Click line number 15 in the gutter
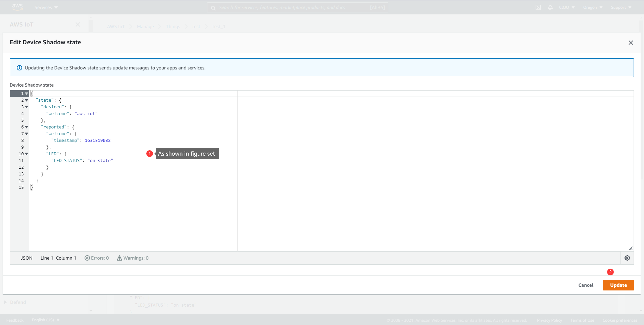 coord(21,187)
